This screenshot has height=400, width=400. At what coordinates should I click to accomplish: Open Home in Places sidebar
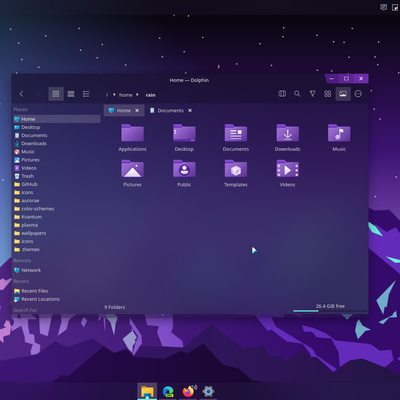57,119
